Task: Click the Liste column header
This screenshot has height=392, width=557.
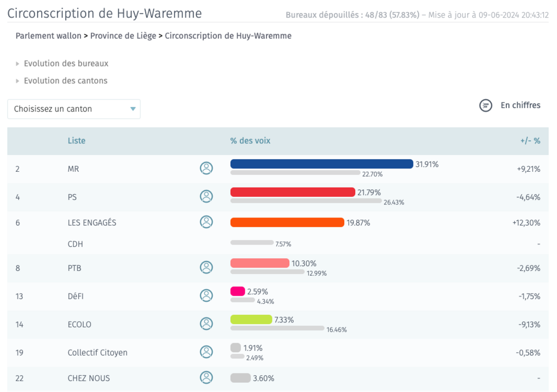Action: (76, 141)
